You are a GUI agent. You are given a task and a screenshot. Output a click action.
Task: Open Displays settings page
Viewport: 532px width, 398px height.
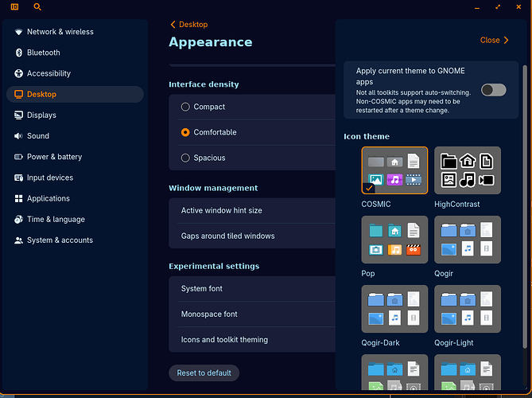(x=41, y=115)
